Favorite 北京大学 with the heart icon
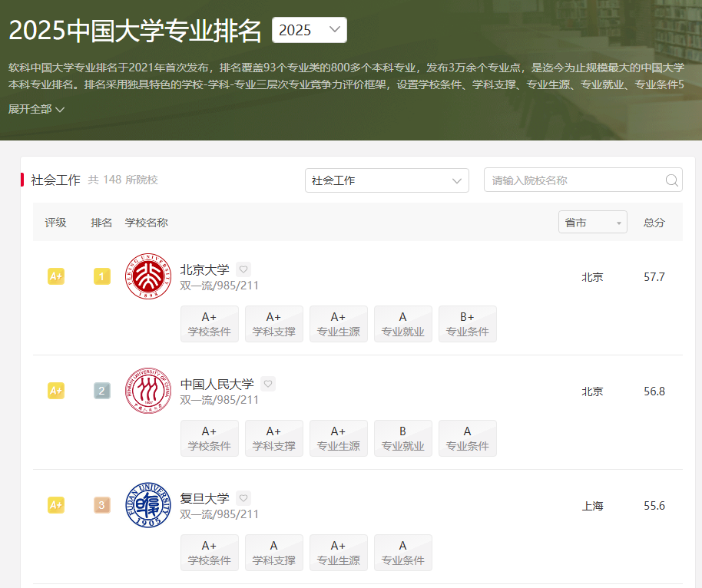This screenshot has width=702, height=588. pos(243,269)
